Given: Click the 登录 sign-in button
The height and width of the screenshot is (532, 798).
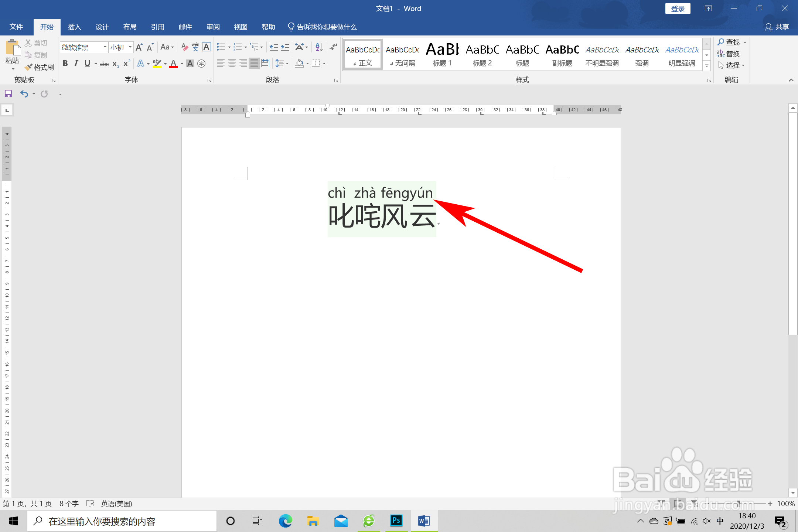Looking at the screenshot, I should (678, 8).
